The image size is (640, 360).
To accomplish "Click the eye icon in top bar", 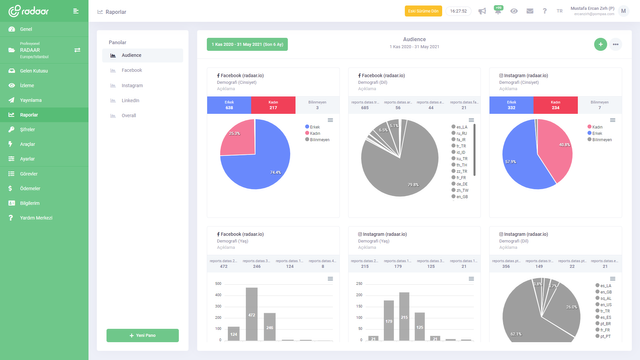I will click(514, 11).
